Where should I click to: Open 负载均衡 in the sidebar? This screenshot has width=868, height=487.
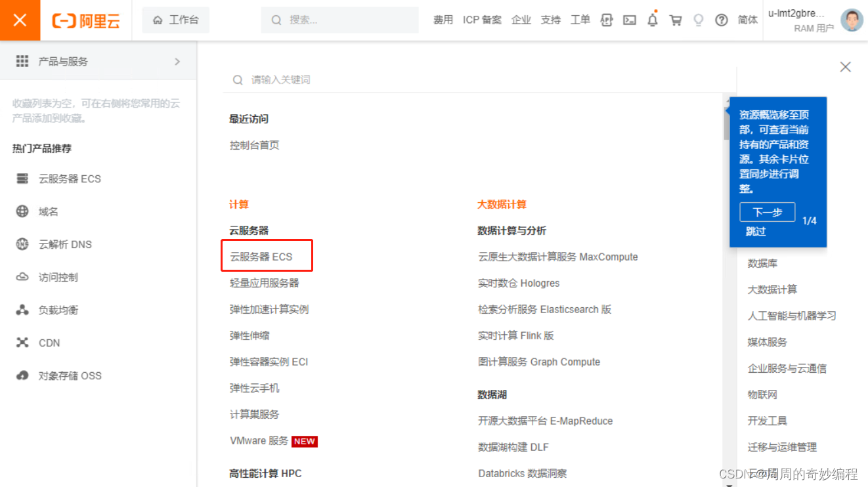[58, 310]
